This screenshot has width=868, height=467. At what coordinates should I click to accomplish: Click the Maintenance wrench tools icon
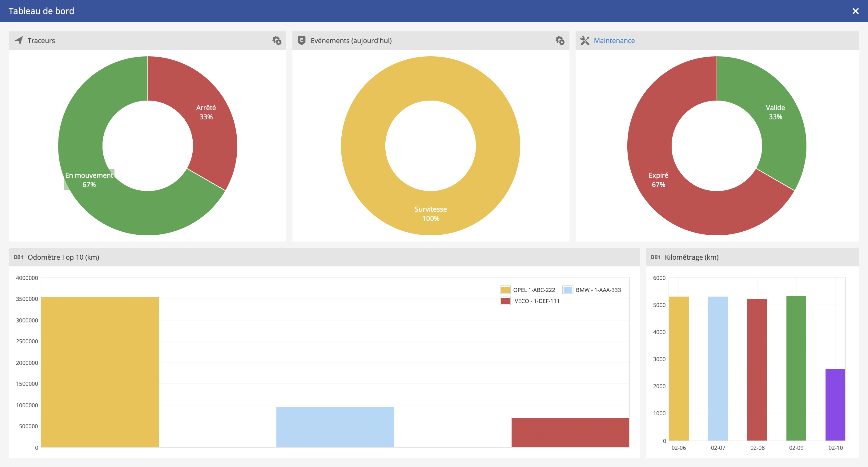click(585, 41)
